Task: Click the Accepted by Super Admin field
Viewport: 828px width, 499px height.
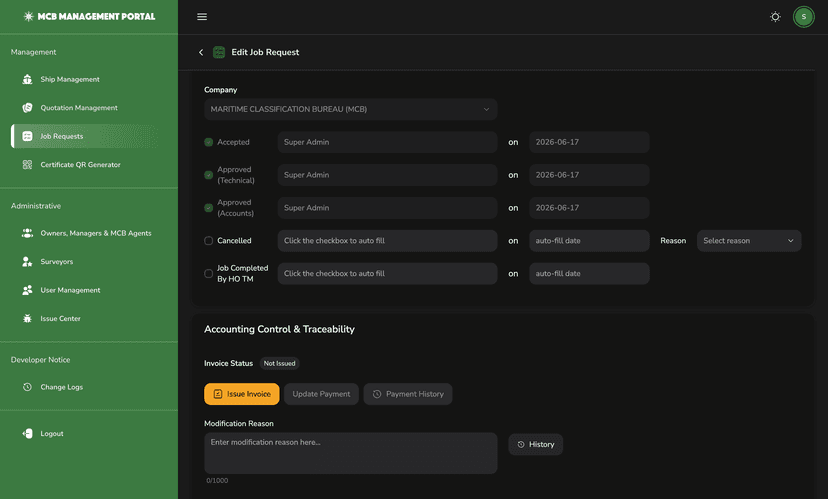Action: click(388, 142)
